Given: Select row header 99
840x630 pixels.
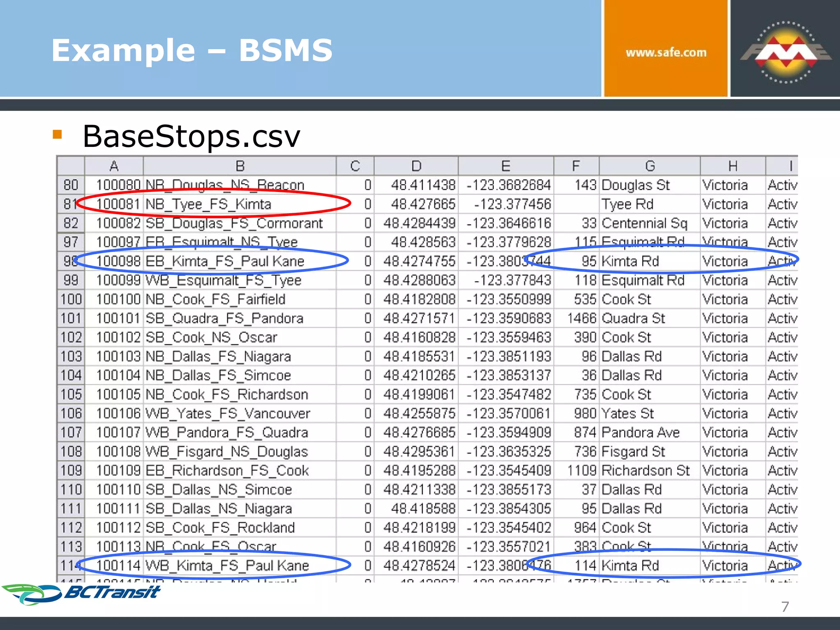Looking at the screenshot, I should 71,280.
